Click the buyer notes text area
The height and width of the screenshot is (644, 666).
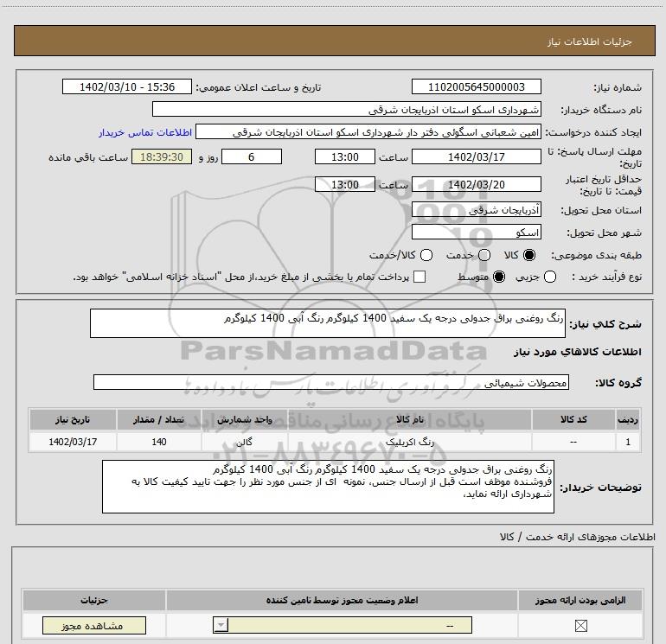tap(328, 487)
